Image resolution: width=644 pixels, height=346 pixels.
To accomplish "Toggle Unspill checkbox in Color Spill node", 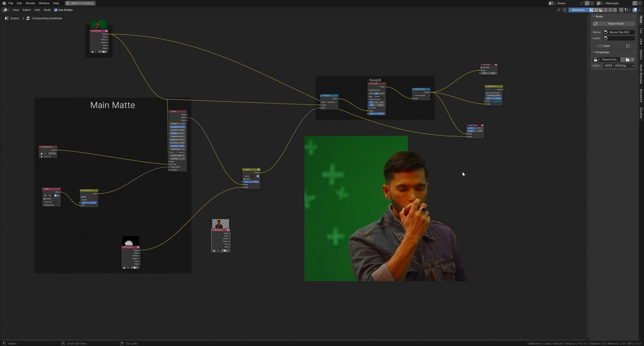I will 370,108.
